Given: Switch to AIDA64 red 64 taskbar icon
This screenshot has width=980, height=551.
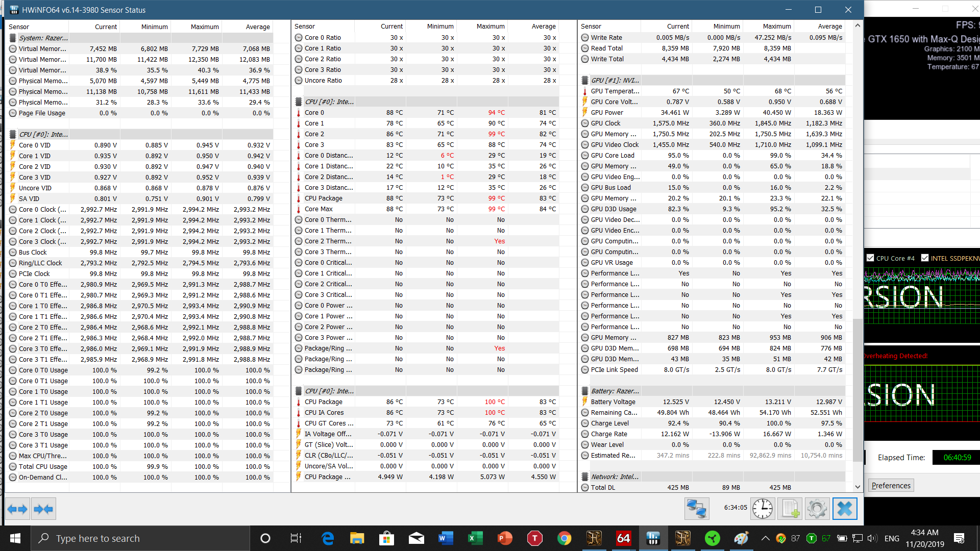Looking at the screenshot, I should tap(623, 538).
